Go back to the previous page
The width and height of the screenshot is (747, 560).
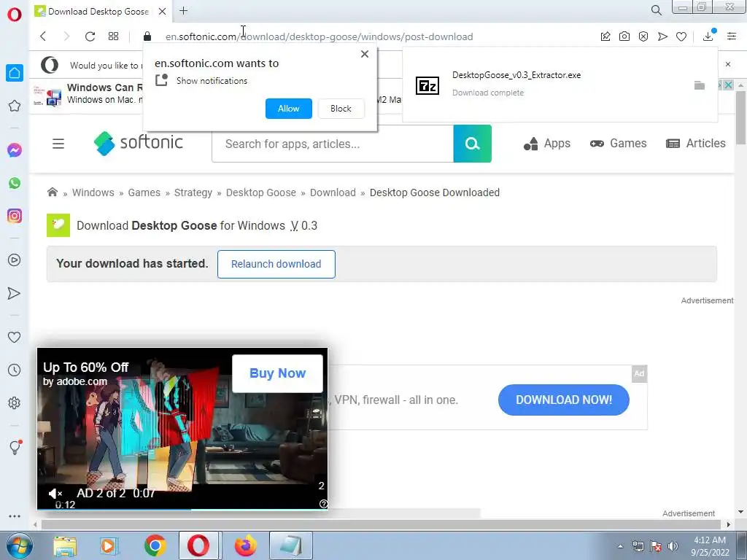[x=43, y=36]
